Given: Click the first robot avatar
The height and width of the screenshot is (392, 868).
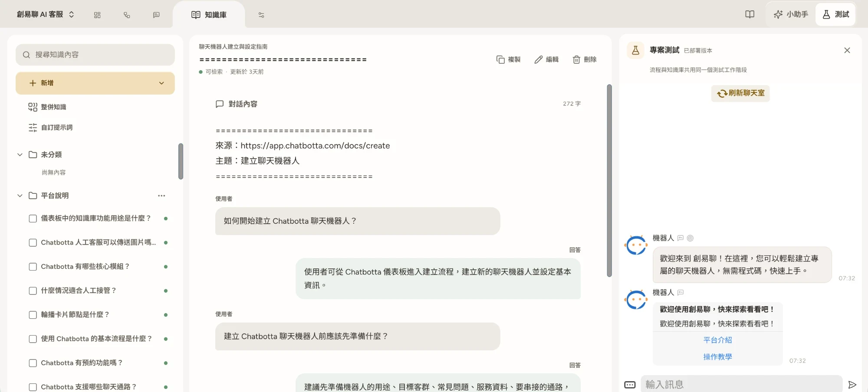Looking at the screenshot, I should point(636,245).
